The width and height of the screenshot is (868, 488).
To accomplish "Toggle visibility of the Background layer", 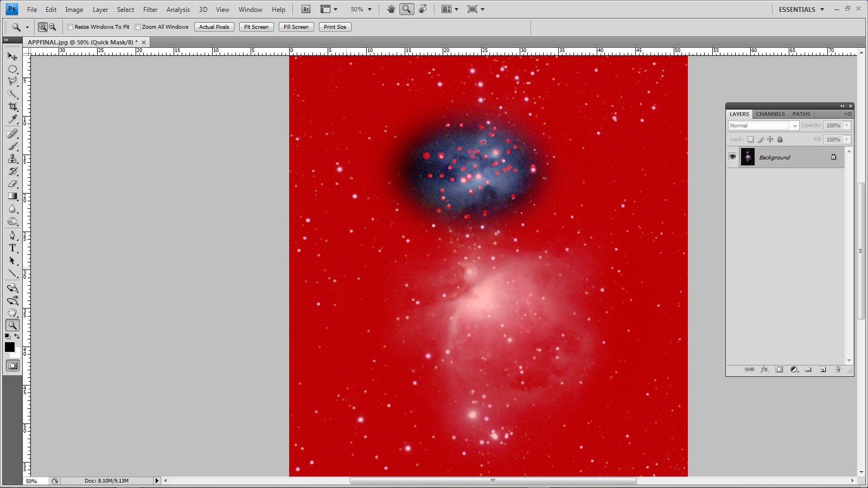I will click(733, 157).
